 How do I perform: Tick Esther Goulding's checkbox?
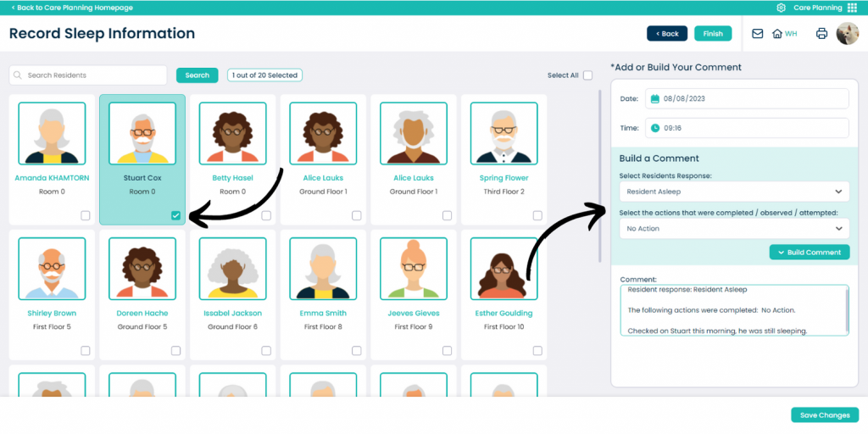[x=537, y=350]
